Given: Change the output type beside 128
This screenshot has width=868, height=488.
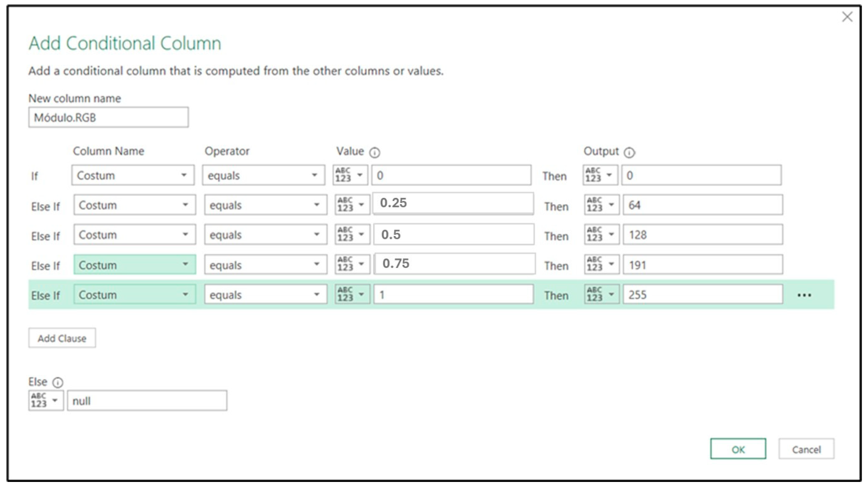Looking at the screenshot, I should coord(602,234).
